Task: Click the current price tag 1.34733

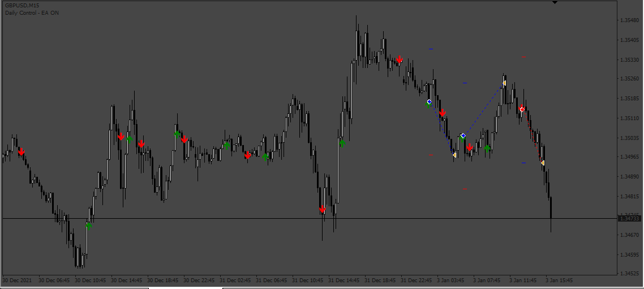Action: 630,219
